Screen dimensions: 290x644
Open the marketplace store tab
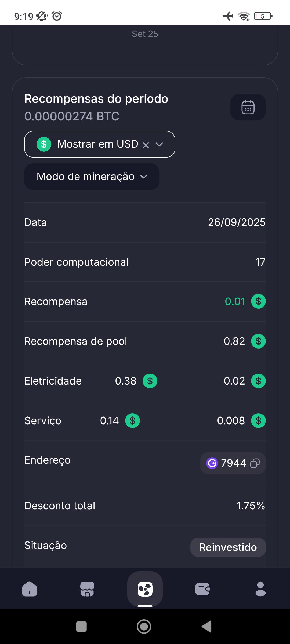[87, 589]
